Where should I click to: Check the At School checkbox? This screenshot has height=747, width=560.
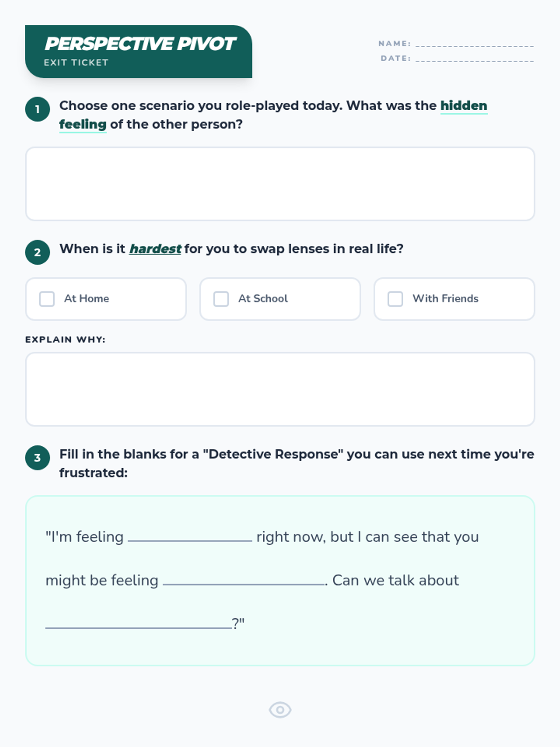click(x=221, y=299)
